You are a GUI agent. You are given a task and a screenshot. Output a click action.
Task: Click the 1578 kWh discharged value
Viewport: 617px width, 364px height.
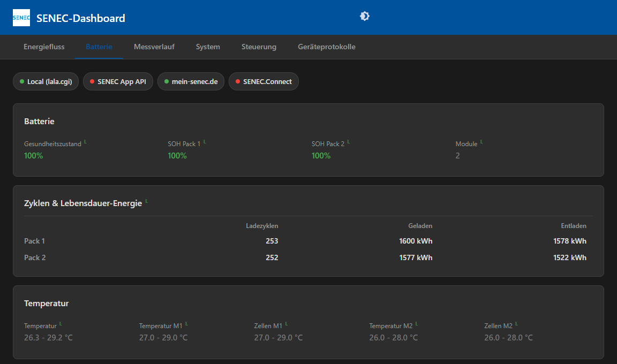click(x=570, y=241)
